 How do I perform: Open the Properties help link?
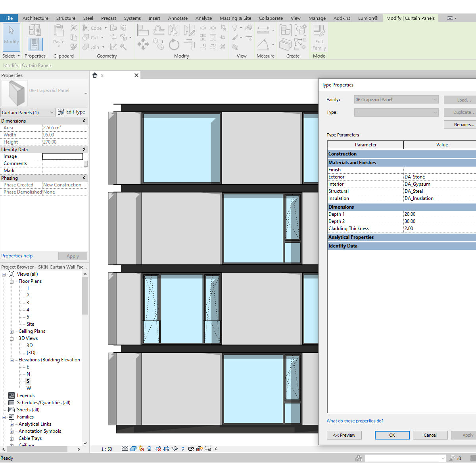[x=17, y=255]
